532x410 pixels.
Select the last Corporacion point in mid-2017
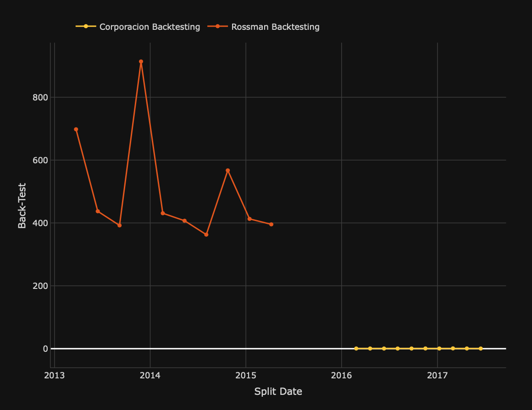pos(481,349)
